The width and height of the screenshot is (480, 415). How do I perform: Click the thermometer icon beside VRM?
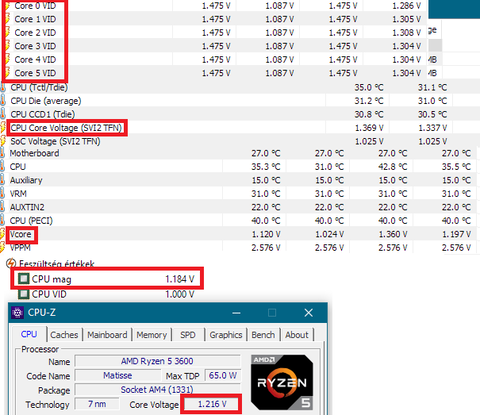point(2,194)
